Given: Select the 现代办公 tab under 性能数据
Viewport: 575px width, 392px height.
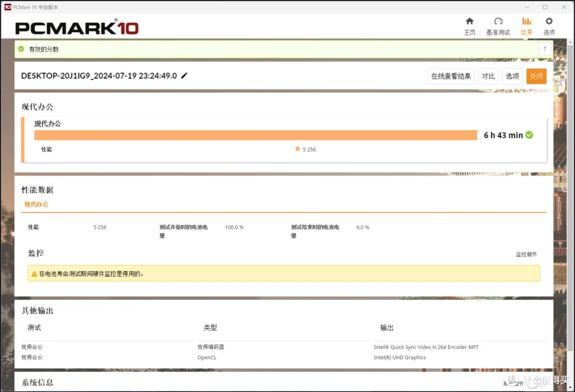Looking at the screenshot, I should pyautogui.click(x=36, y=204).
